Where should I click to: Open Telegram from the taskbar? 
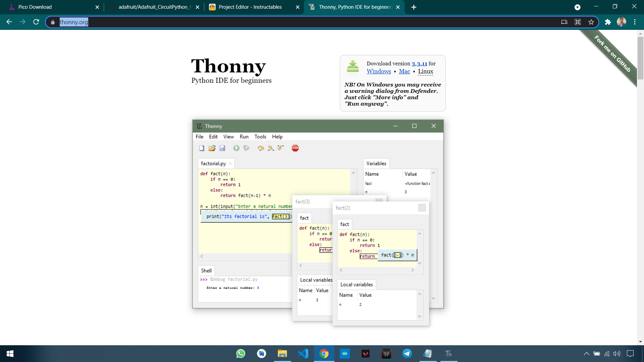coord(407,354)
